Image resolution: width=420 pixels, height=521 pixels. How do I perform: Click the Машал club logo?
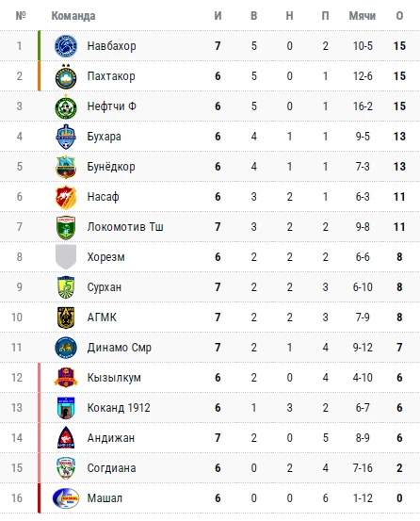[x=66, y=498]
